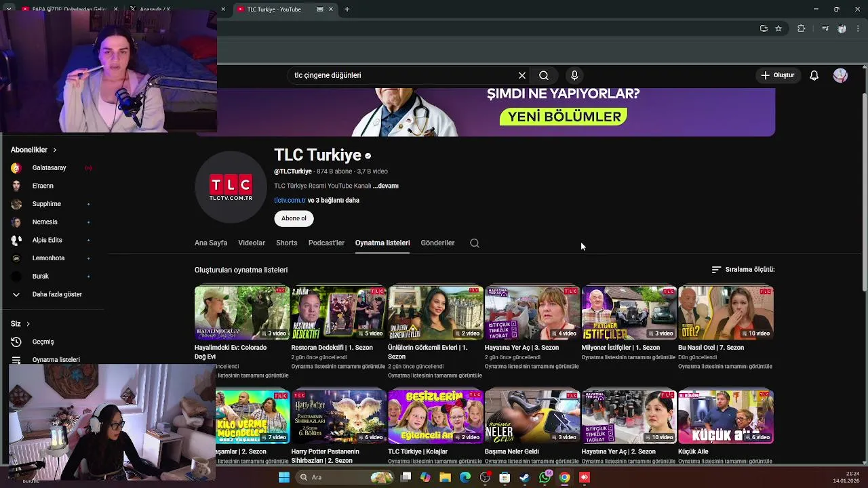
Task: Click the channel search magnifier icon
Action: 475,243
